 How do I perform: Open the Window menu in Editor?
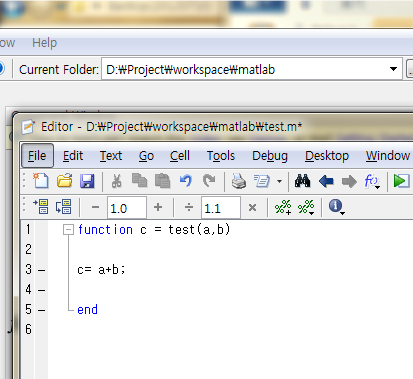[388, 156]
